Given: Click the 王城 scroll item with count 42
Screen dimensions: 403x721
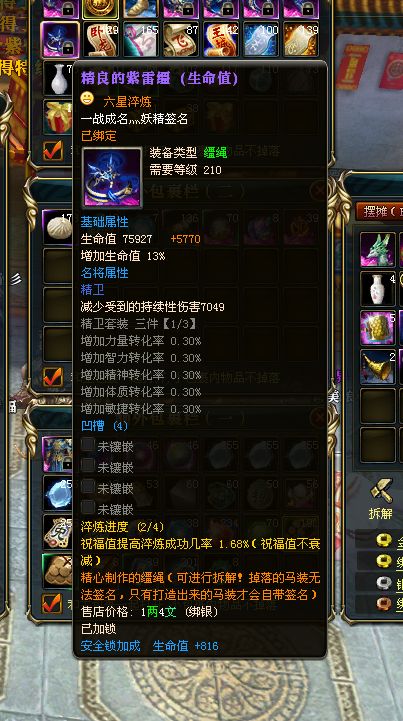Looking at the screenshot, I should 221,40.
